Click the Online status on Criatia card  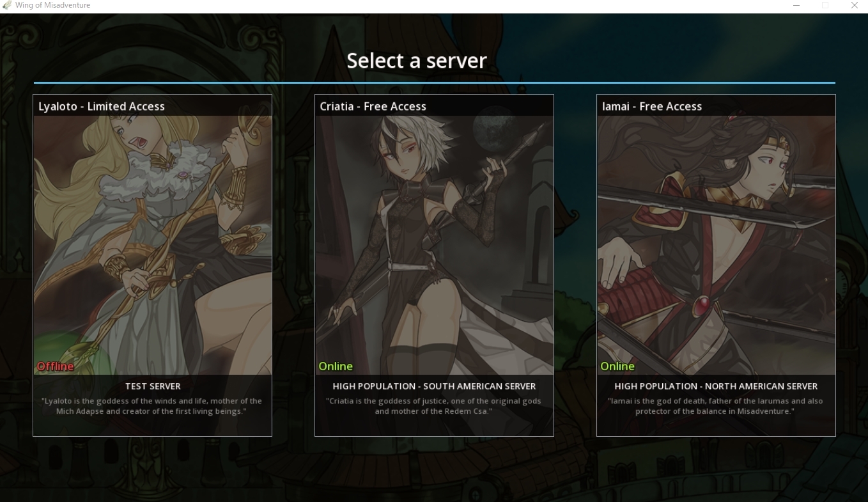tap(336, 366)
